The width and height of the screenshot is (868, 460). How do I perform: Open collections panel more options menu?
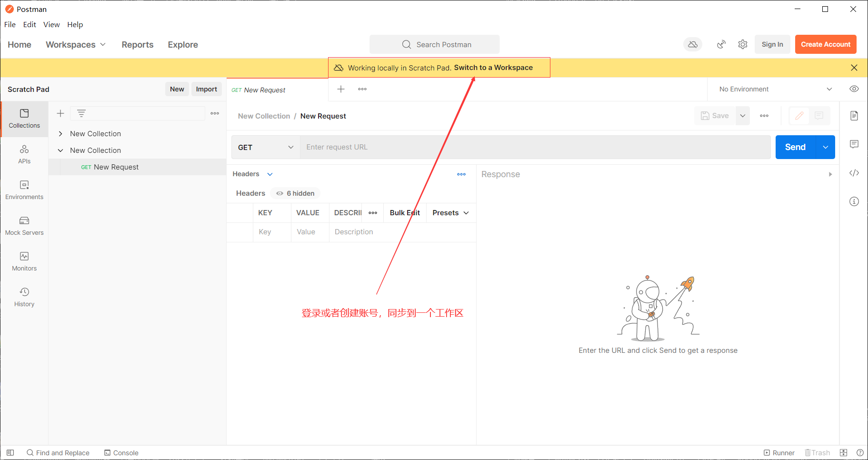(x=215, y=113)
